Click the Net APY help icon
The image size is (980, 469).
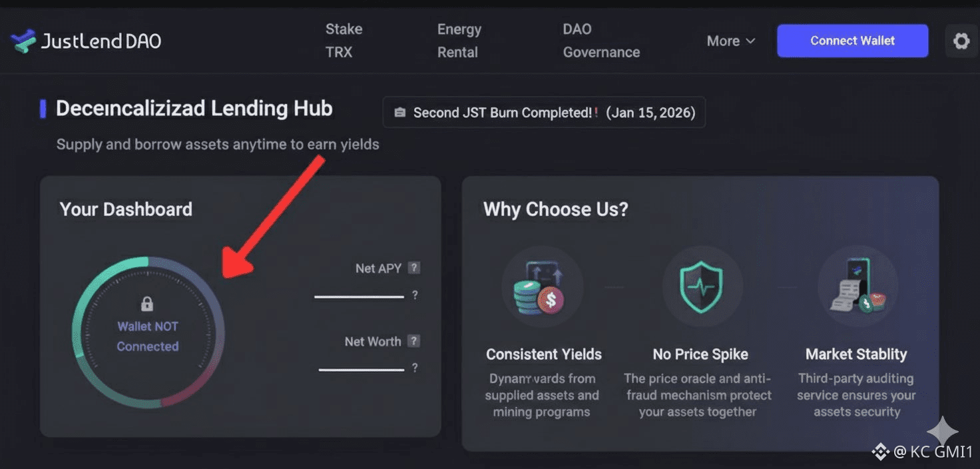(x=414, y=268)
